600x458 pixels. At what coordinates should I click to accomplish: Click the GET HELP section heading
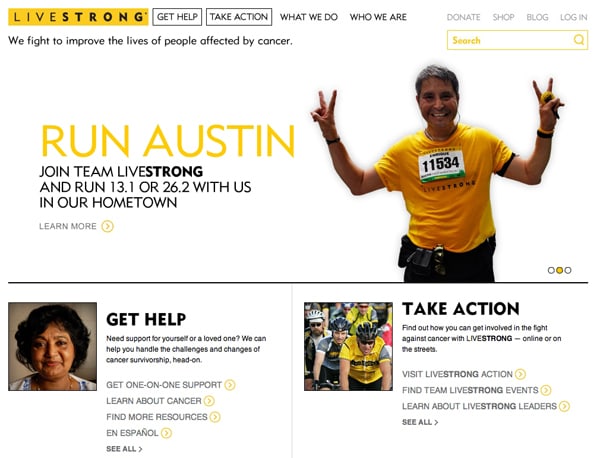pyautogui.click(x=146, y=319)
